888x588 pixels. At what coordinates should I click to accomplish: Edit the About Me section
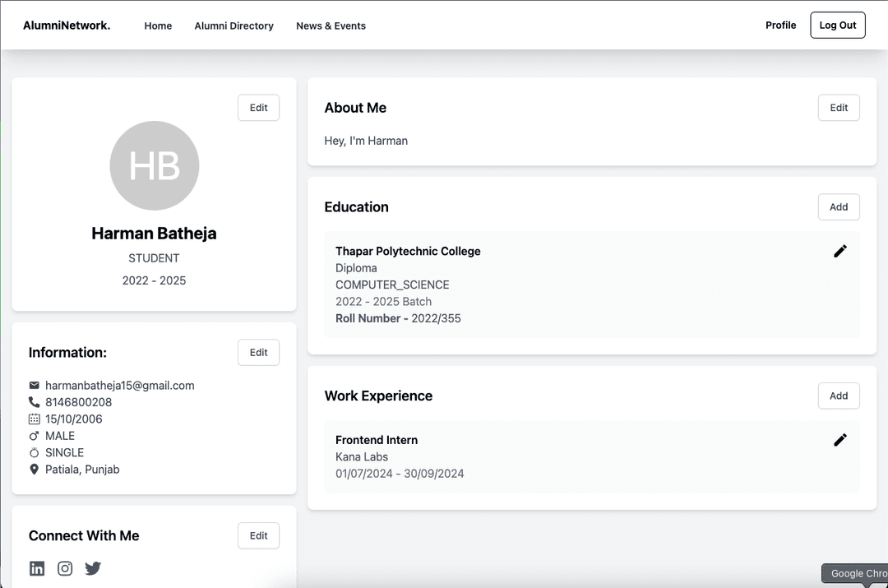839,107
